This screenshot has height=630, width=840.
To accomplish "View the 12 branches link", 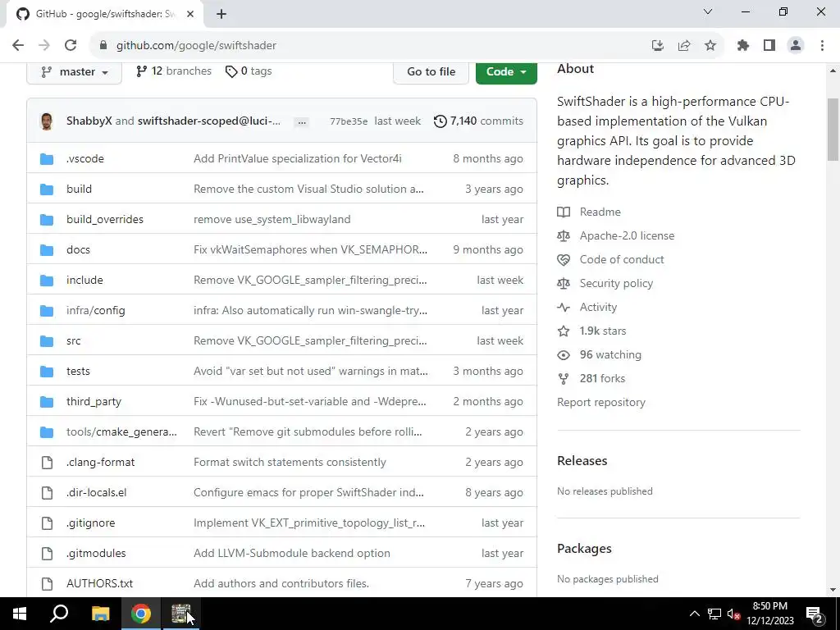I will tap(174, 71).
